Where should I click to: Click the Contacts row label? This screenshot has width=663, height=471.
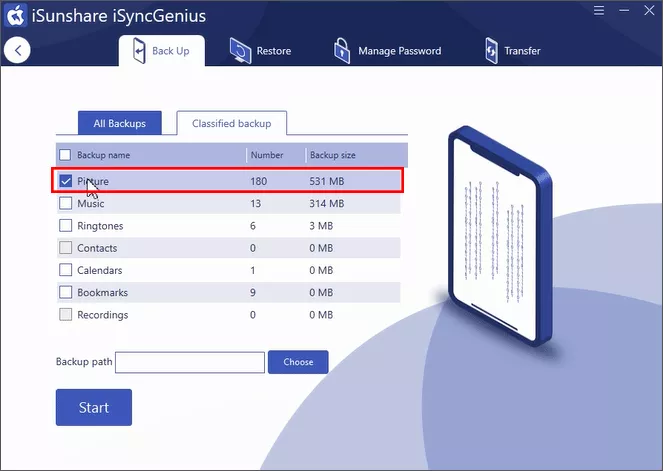click(x=97, y=248)
